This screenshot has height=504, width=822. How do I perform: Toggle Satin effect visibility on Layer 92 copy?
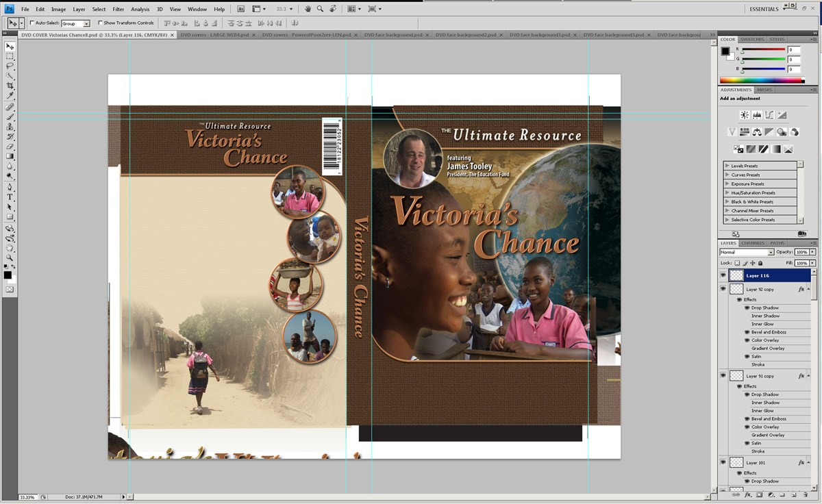pos(747,357)
